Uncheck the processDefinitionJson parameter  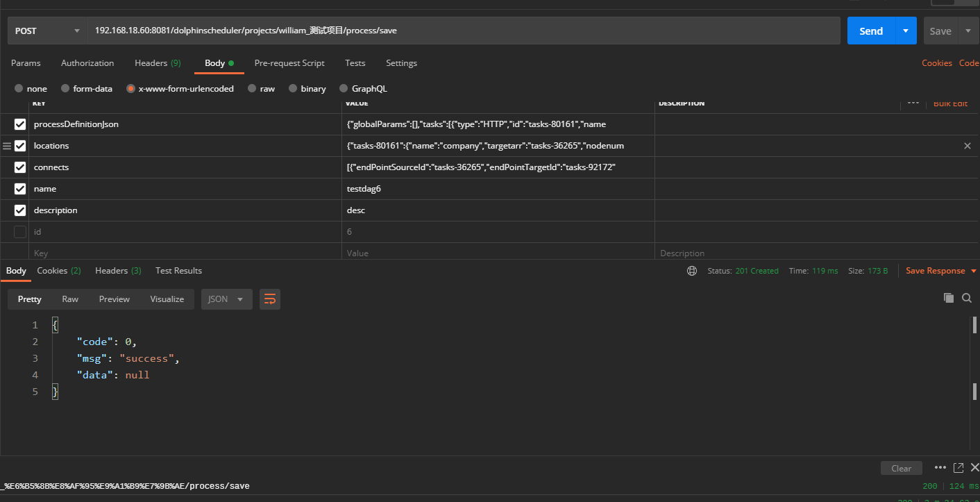pyautogui.click(x=20, y=124)
